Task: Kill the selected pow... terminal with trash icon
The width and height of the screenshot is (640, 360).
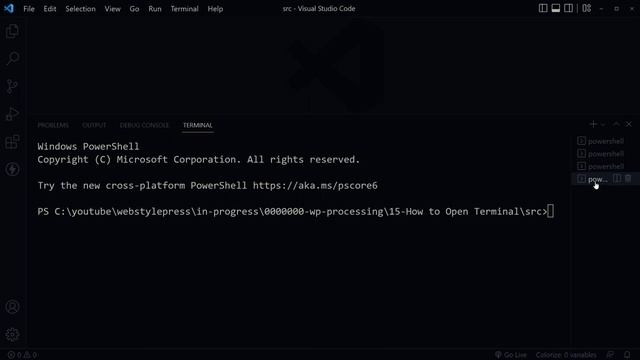Action: tap(628, 179)
